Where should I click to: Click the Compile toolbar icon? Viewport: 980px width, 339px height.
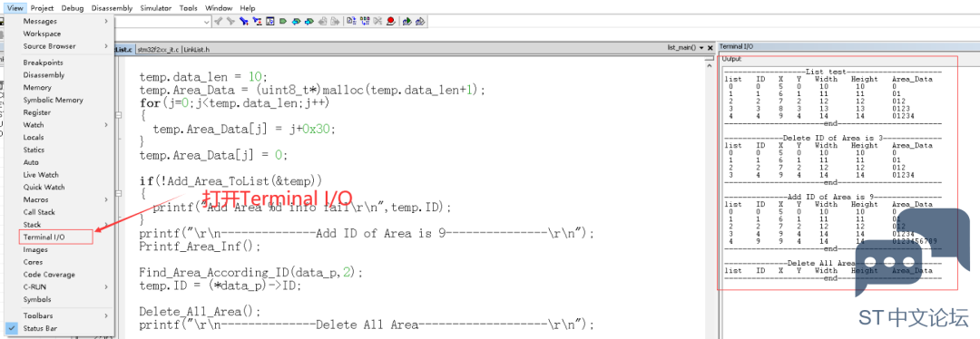click(351, 21)
